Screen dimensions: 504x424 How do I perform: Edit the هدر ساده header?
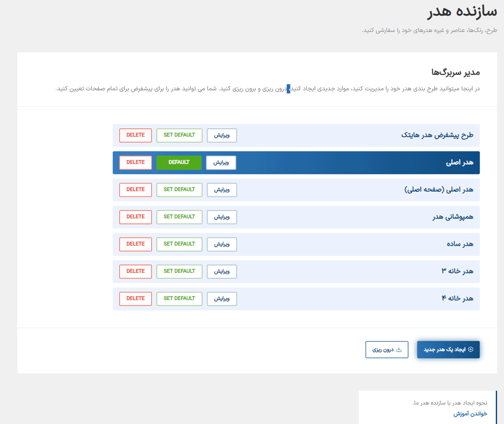[x=222, y=244]
